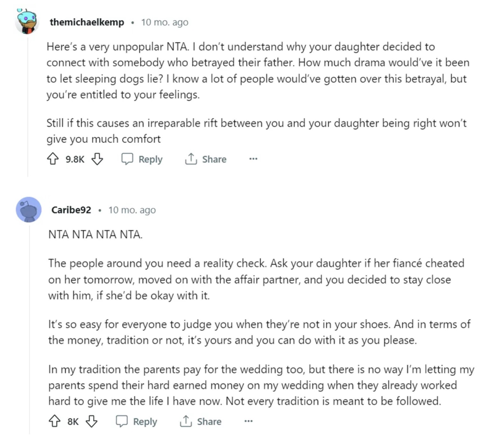Upvote Caribe92's comment
This screenshot has width=486, height=448.
click(x=54, y=421)
